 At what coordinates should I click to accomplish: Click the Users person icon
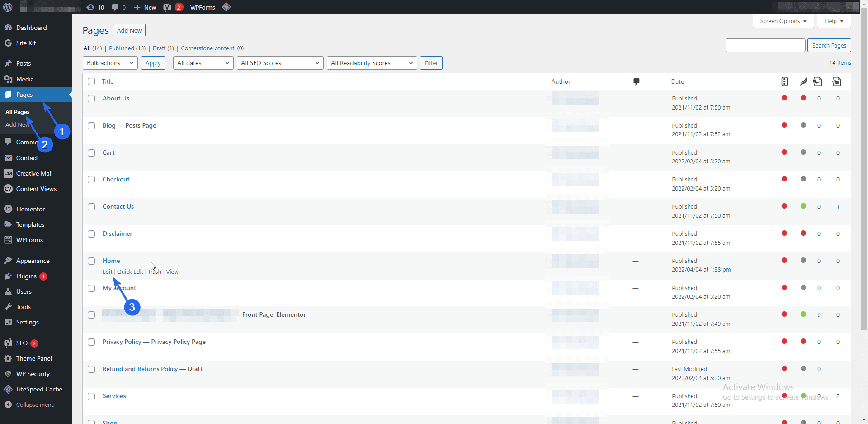pyautogui.click(x=8, y=291)
